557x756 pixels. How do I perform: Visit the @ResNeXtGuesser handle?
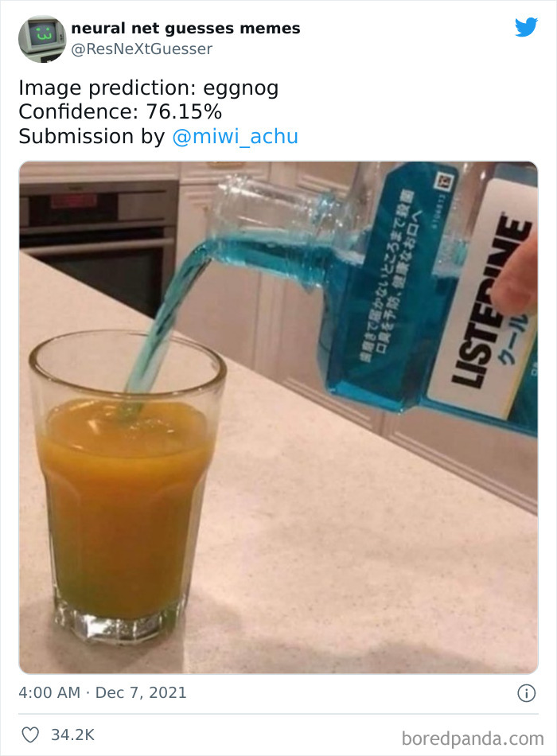pos(142,49)
